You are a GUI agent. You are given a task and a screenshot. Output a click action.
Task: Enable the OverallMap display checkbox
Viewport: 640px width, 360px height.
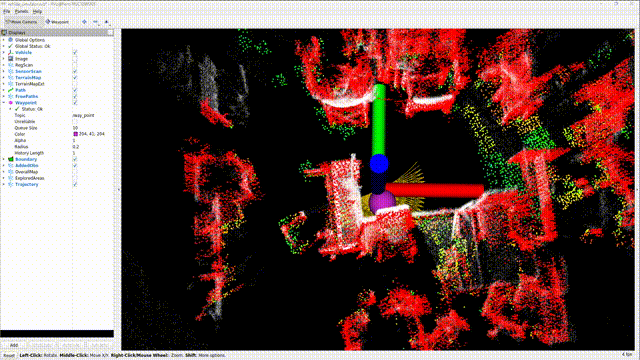[x=75, y=172]
